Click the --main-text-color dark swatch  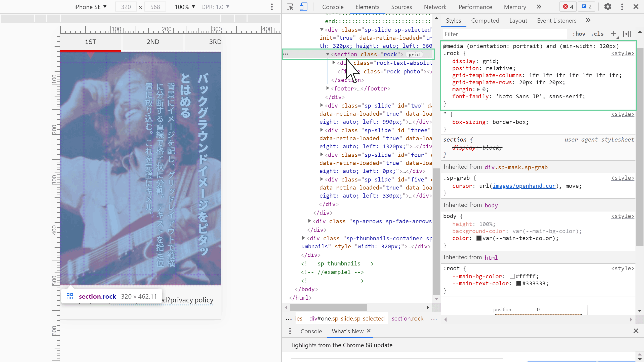coord(518,283)
